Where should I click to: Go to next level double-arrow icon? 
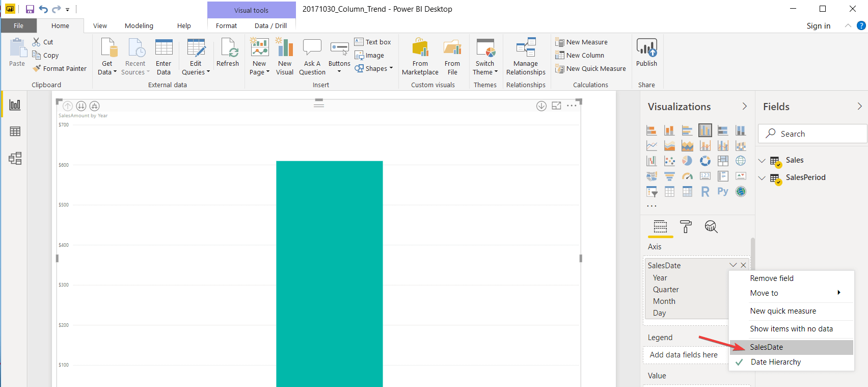[81, 106]
